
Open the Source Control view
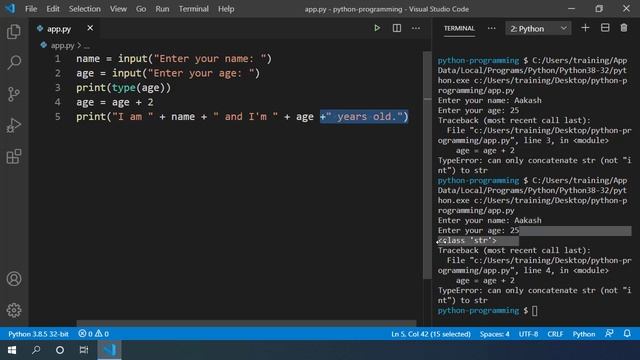tap(14, 94)
